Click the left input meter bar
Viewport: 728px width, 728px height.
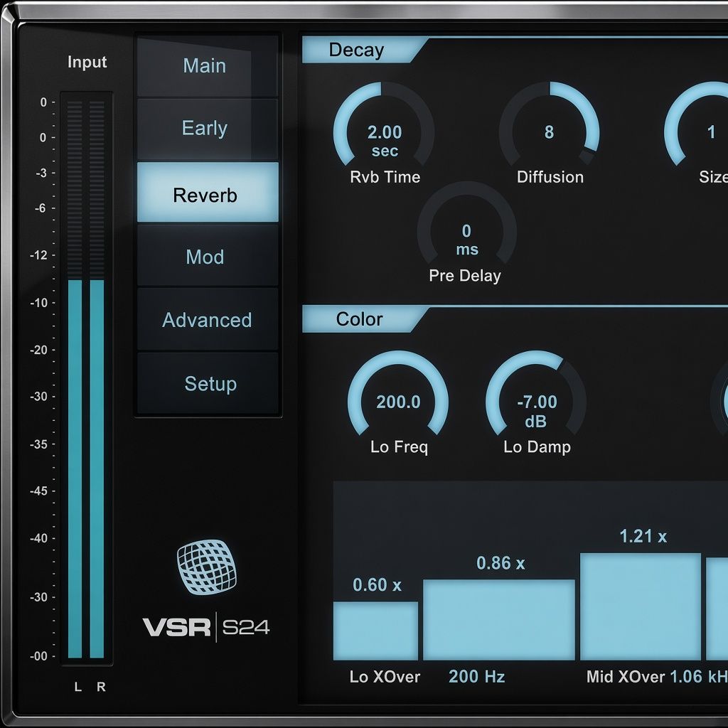[x=75, y=469]
